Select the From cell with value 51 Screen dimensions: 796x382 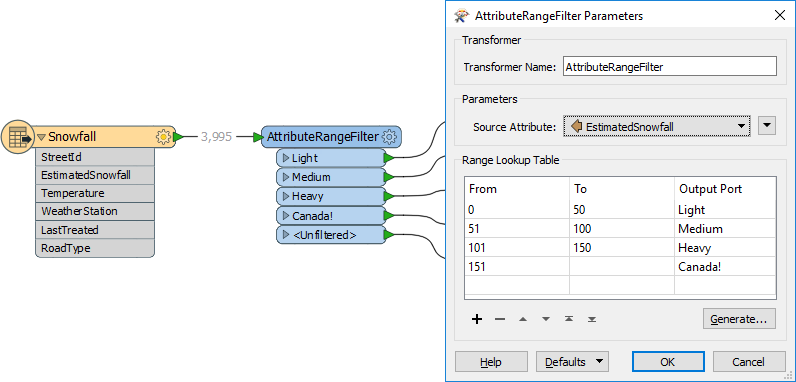(517, 229)
